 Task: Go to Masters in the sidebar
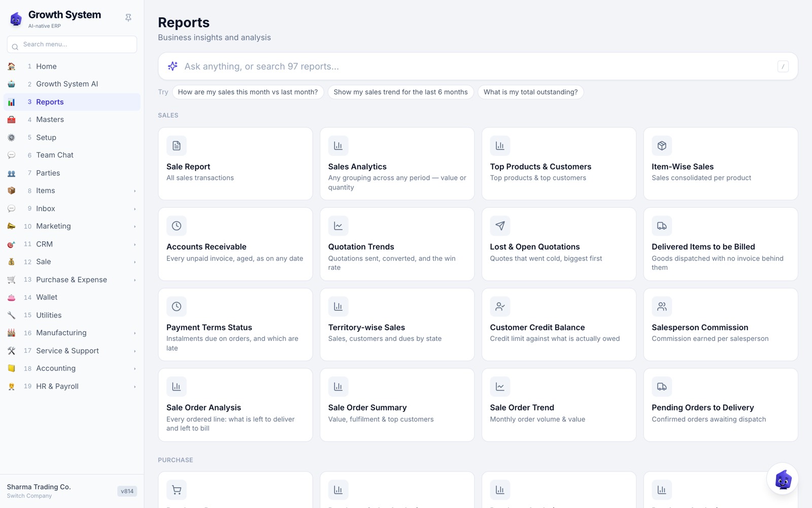coord(72,119)
